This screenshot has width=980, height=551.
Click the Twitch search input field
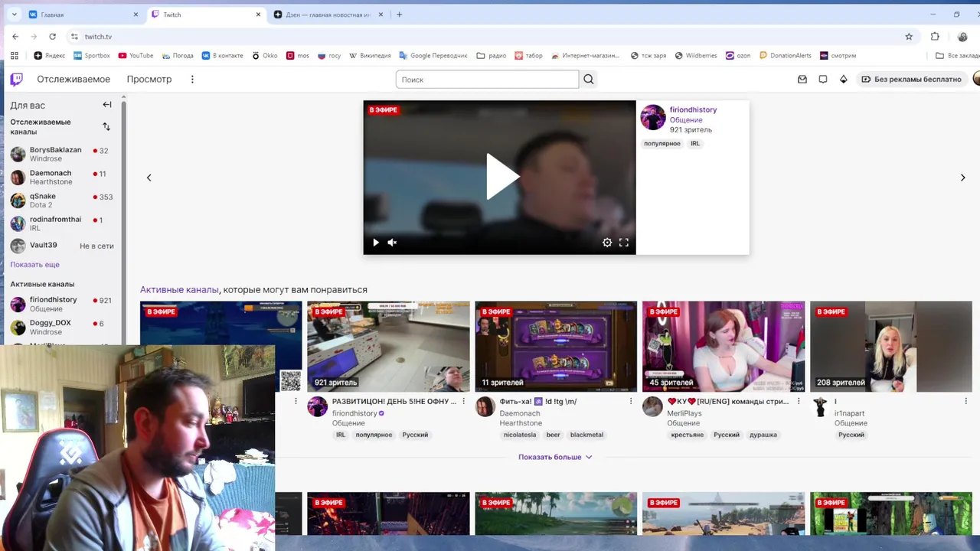(x=487, y=79)
